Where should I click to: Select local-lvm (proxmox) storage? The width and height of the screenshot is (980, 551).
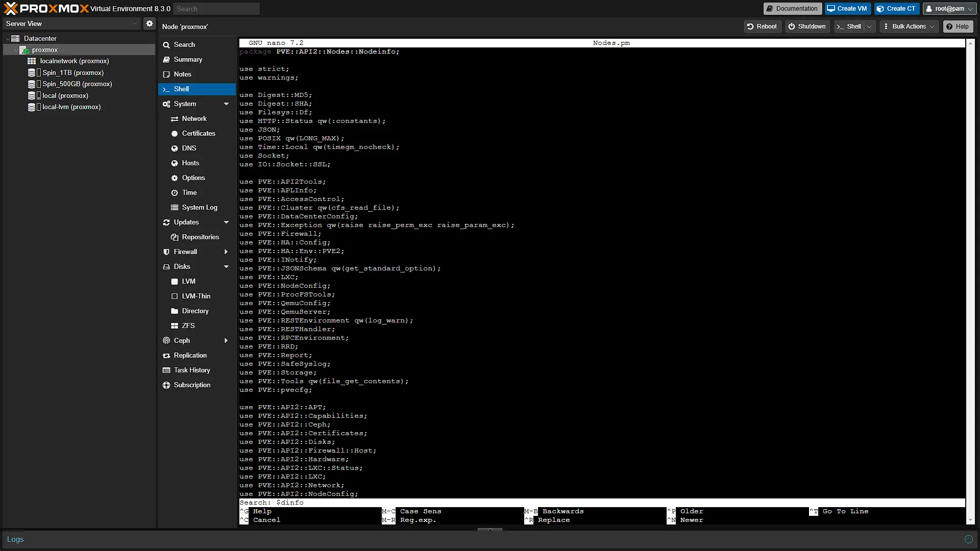coord(71,107)
